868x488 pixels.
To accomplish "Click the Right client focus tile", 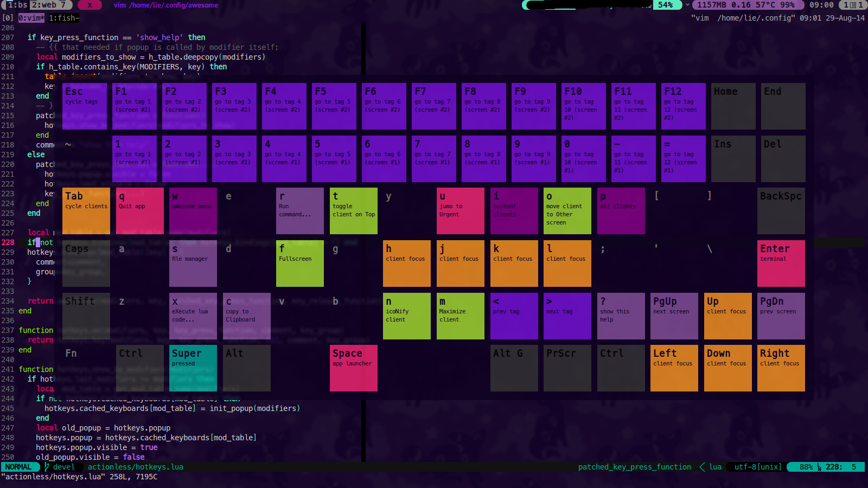I will click(x=781, y=368).
